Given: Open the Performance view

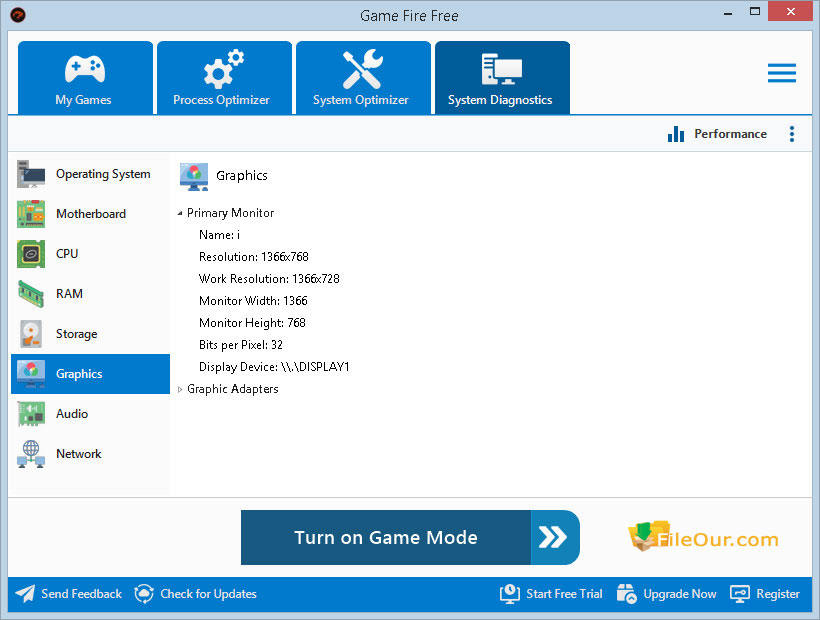Looking at the screenshot, I should pyautogui.click(x=730, y=134).
